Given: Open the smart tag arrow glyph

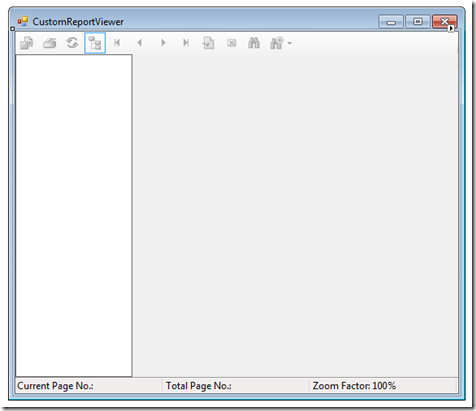Looking at the screenshot, I should (x=451, y=29).
